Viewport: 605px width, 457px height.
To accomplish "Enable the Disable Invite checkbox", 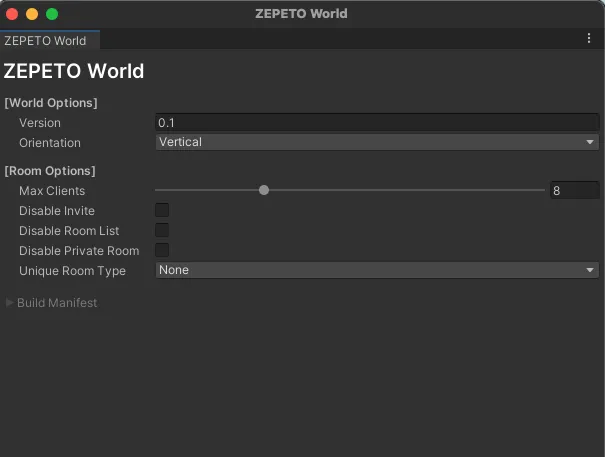I will [162, 210].
